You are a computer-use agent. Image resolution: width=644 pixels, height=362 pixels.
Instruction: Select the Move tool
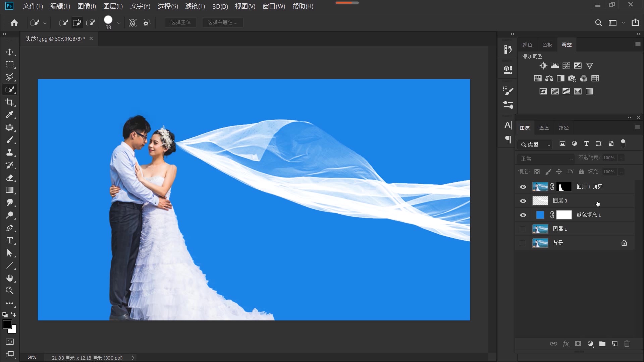tap(9, 52)
